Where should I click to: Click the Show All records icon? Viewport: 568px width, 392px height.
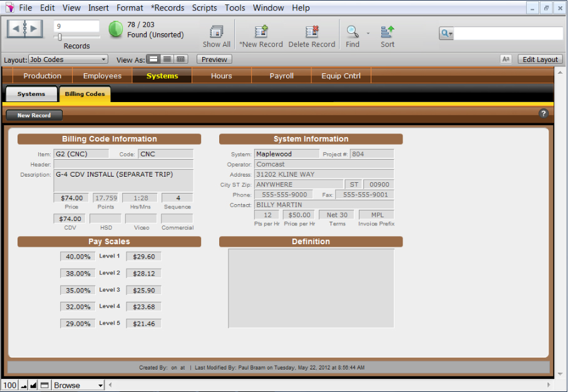click(x=217, y=32)
